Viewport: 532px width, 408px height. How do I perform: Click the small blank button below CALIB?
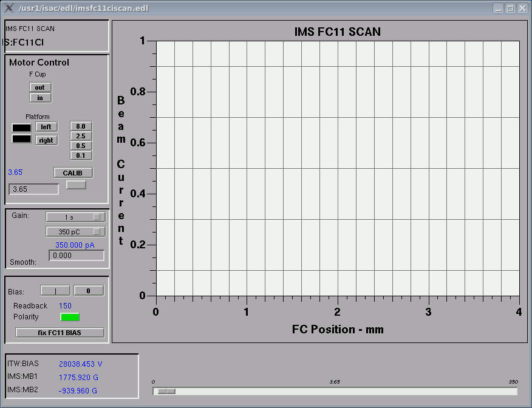pos(76,185)
